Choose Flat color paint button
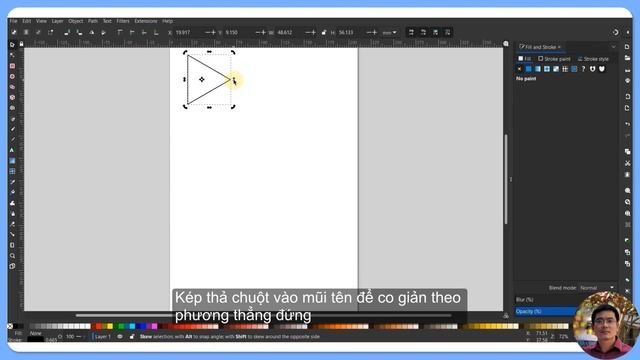 (x=529, y=69)
